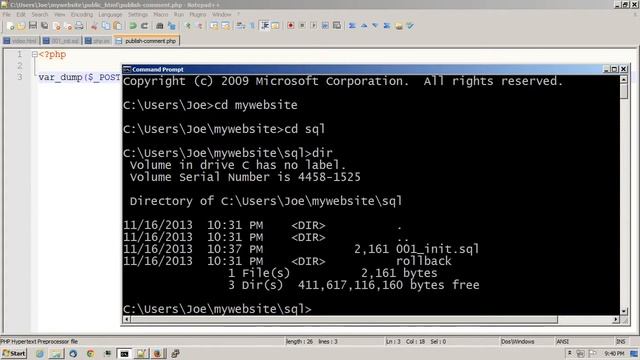640x360 pixels.
Task: Open the Settings menu
Action: 138,14
